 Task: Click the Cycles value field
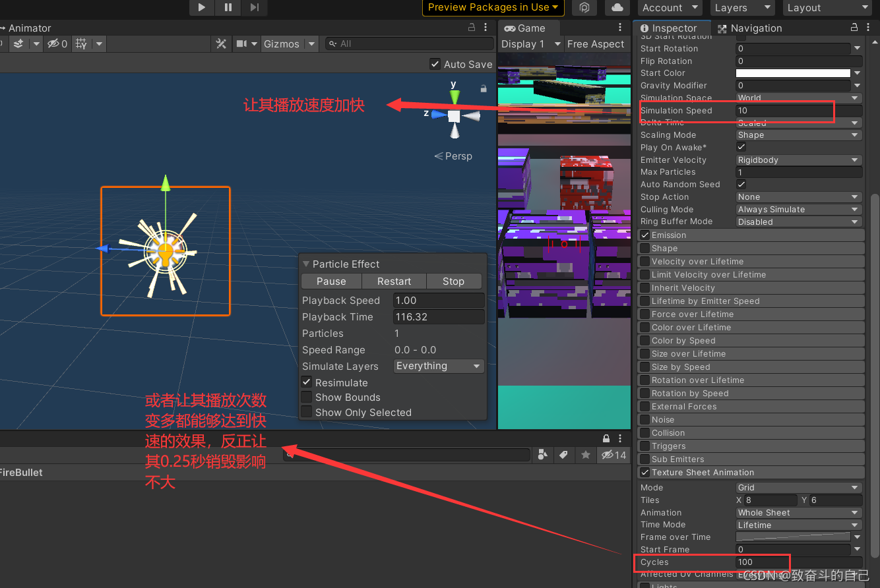(799, 562)
